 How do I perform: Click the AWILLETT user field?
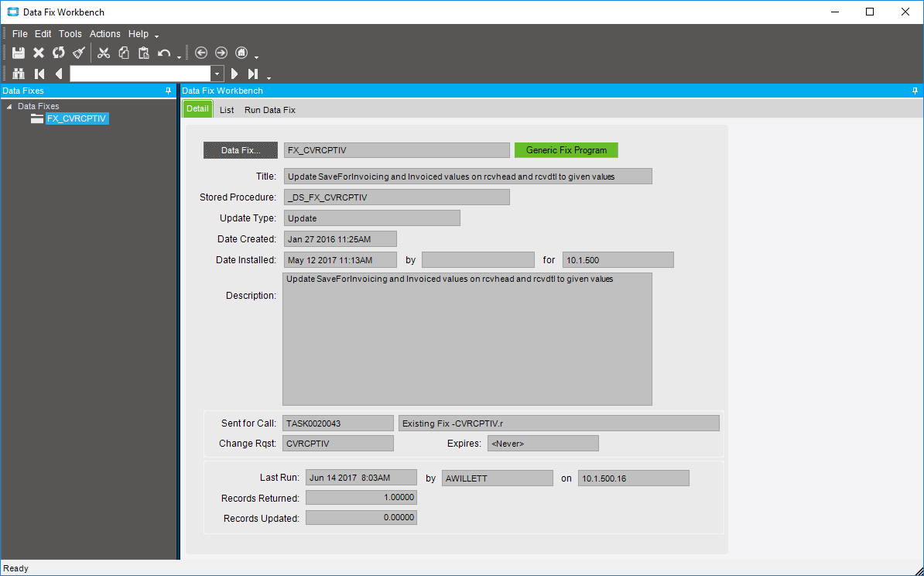pyautogui.click(x=498, y=478)
